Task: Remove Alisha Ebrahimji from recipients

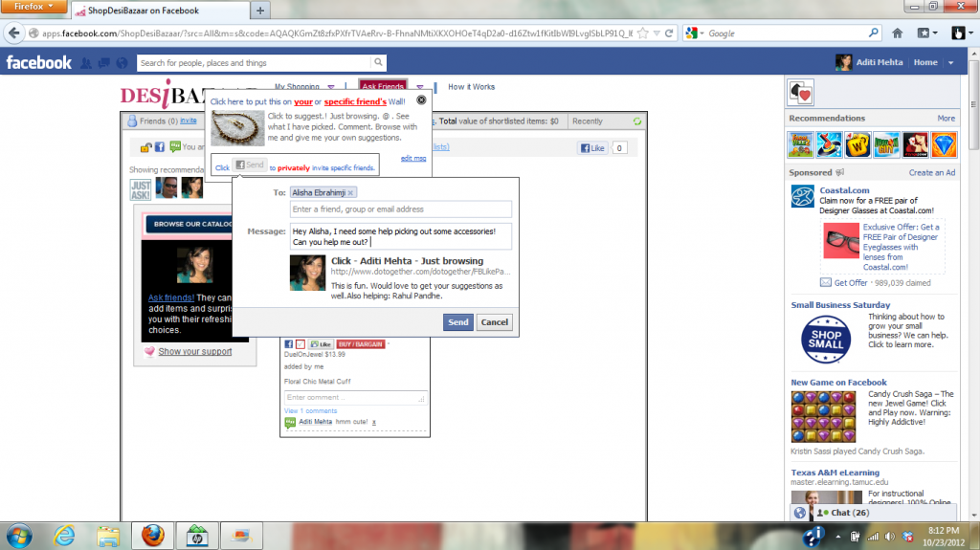Action: [x=350, y=192]
